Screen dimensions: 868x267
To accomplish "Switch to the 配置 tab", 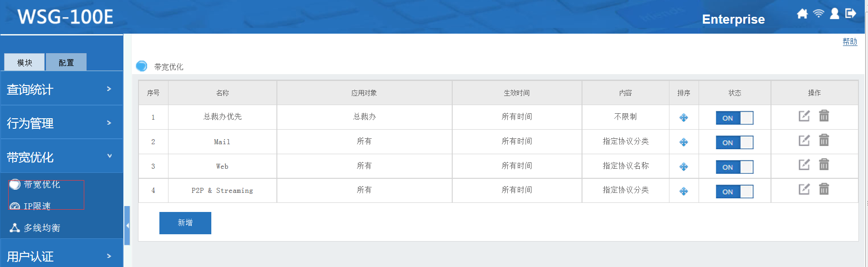I will tap(66, 62).
